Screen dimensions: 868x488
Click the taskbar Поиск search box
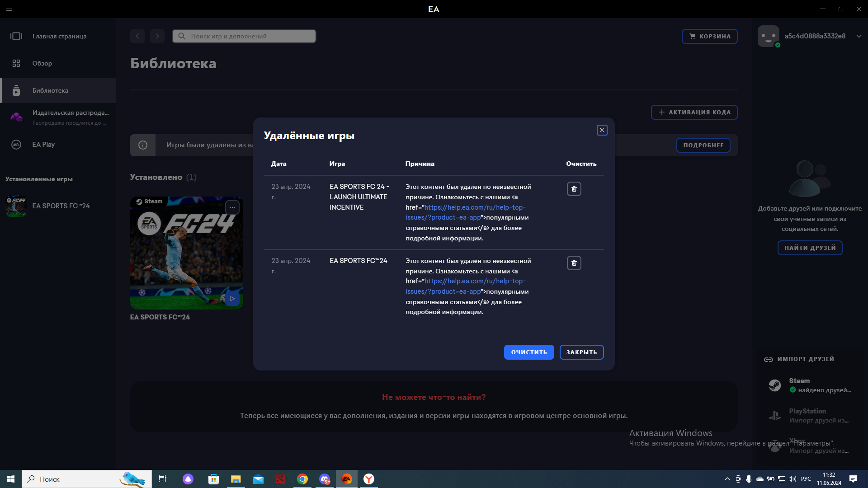coord(87,479)
